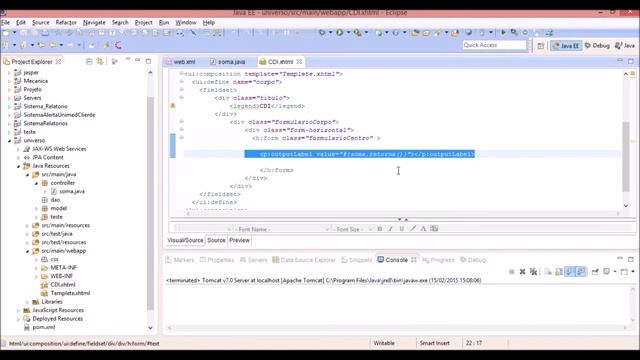Viewport: 640px width, 360px height.
Task: Click the Remove Launch icon in Console
Action: point(522,271)
